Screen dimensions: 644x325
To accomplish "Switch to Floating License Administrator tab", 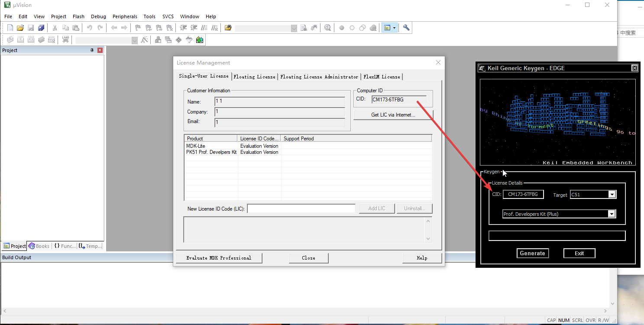I will pyautogui.click(x=319, y=77).
